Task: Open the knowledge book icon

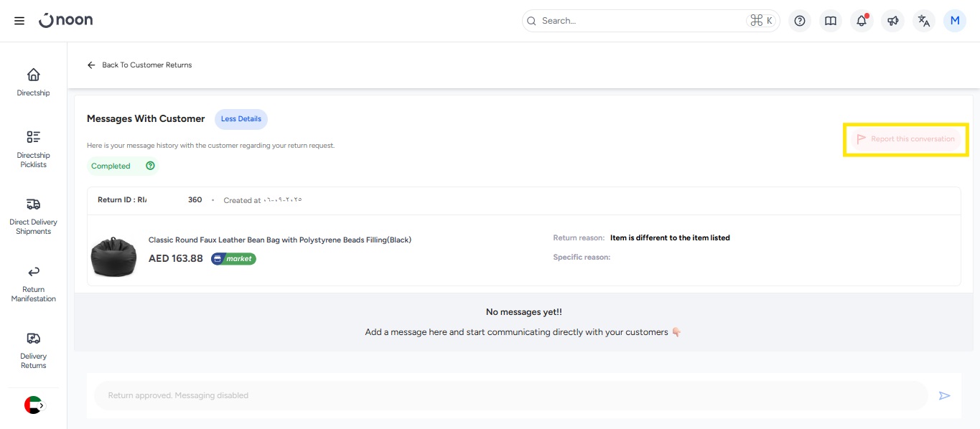Action: point(831,21)
